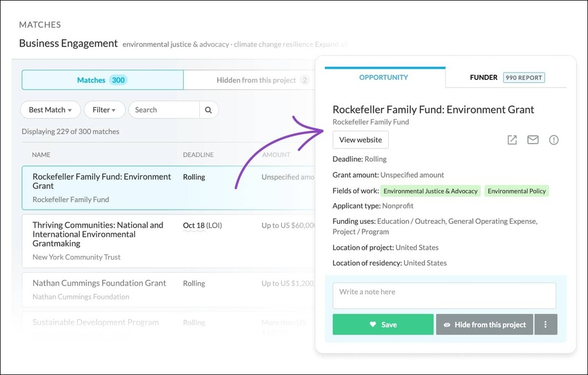Click the report issue exclamation icon
The image size is (588, 375).
tap(554, 140)
